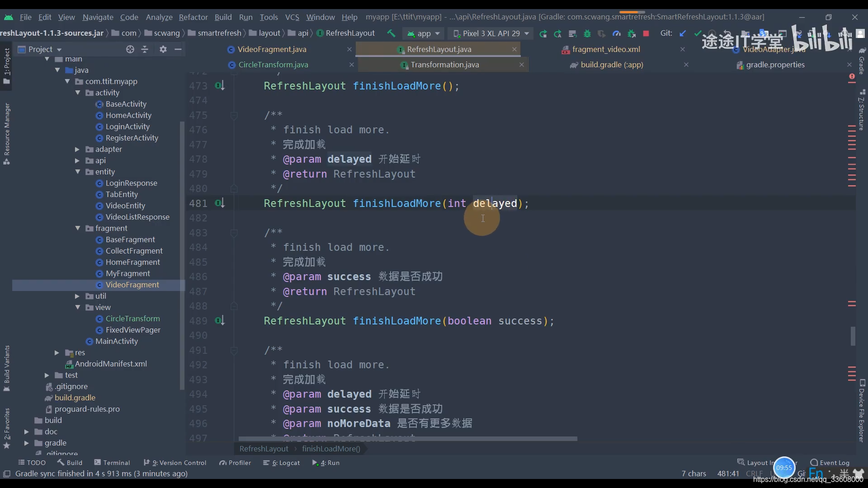This screenshot has height=488, width=868.
Task: Open the Structure side panel
Action: (862, 110)
